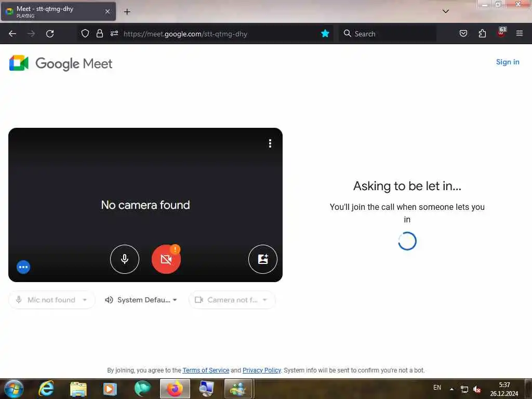Open backgrounds and effects button

pyautogui.click(x=262, y=259)
